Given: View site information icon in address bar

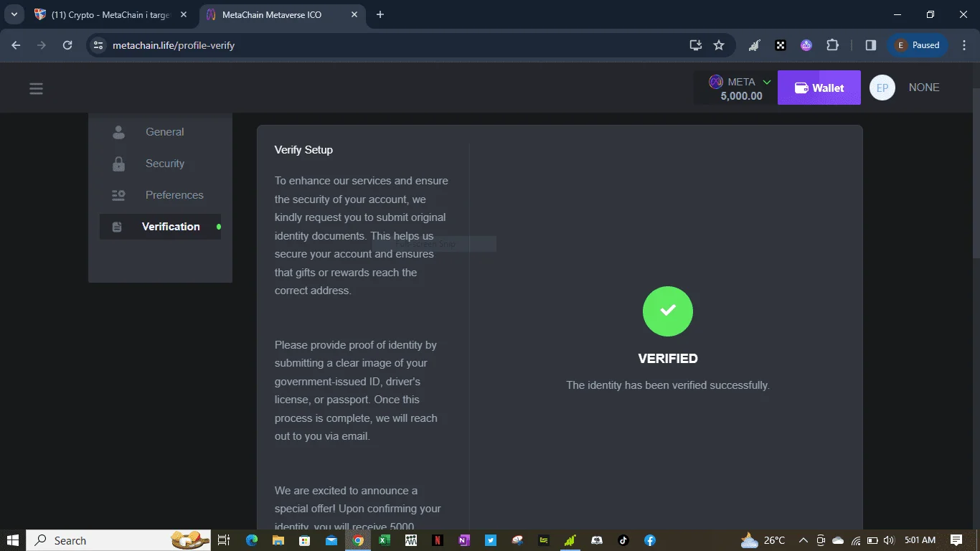Looking at the screenshot, I should pyautogui.click(x=98, y=45).
